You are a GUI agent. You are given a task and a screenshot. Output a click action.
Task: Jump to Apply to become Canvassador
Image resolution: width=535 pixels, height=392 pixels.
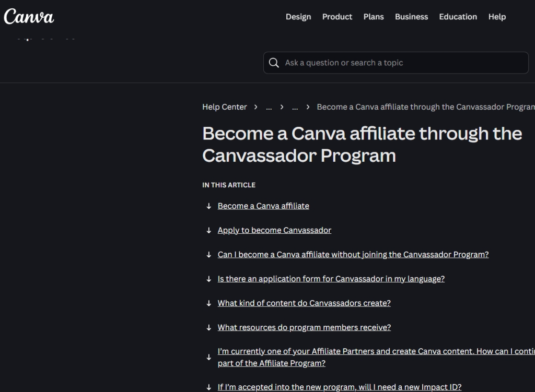pyautogui.click(x=274, y=230)
